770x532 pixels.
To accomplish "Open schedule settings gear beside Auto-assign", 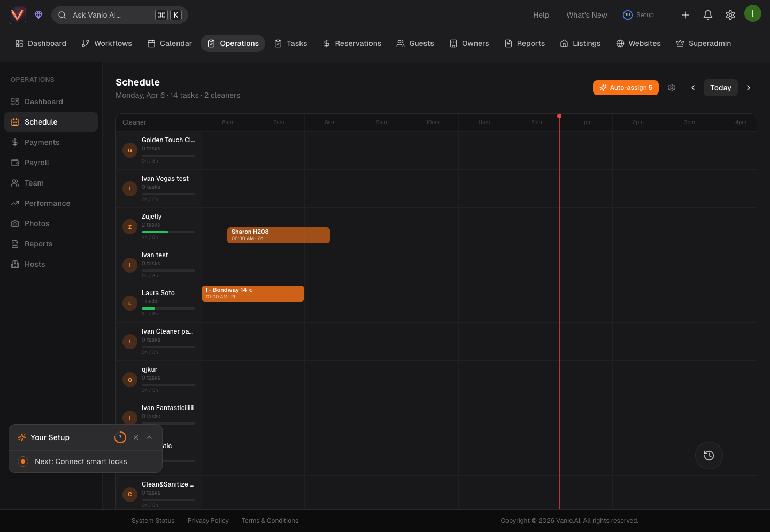I will (x=672, y=88).
